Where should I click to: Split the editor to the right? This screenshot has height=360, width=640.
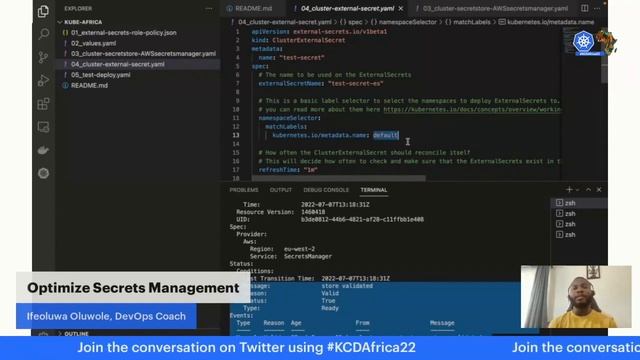click(584, 8)
